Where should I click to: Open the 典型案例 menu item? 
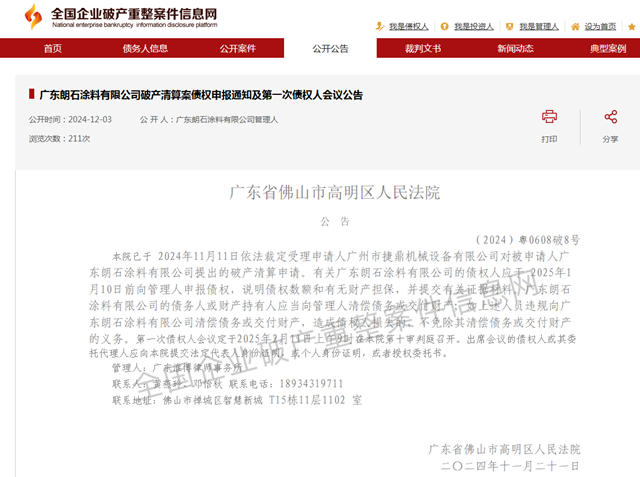pyautogui.click(x=608, y=49)
